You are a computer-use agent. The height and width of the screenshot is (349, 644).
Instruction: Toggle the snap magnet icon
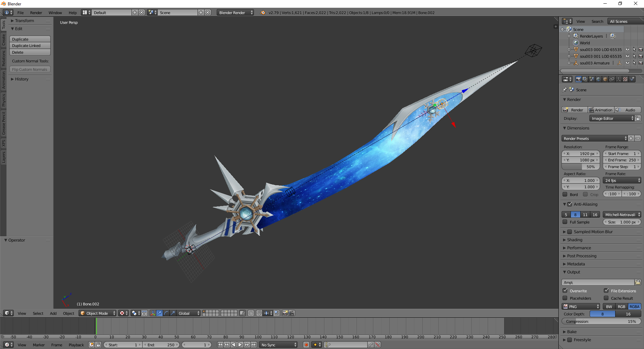259,313
